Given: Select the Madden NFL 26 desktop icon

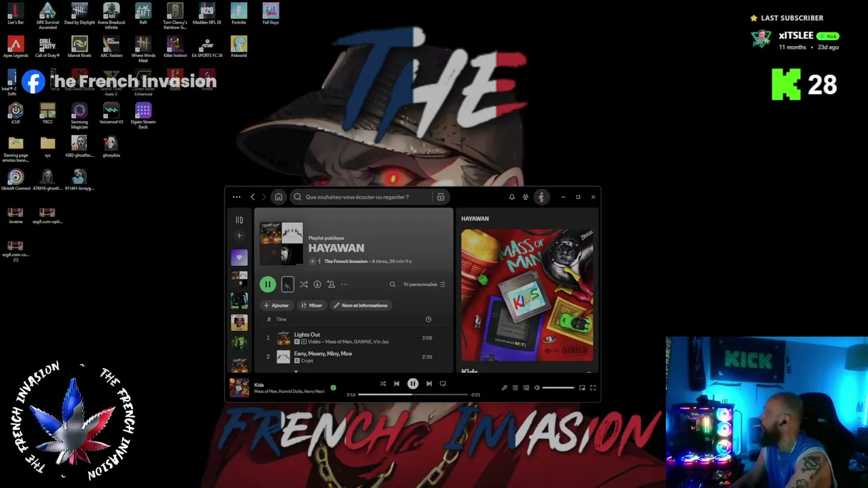Looking at the screenshot, I should 207,14.
